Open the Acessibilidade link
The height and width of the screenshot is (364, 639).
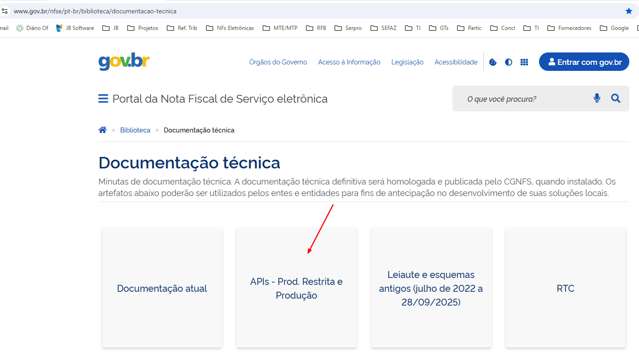456,62
